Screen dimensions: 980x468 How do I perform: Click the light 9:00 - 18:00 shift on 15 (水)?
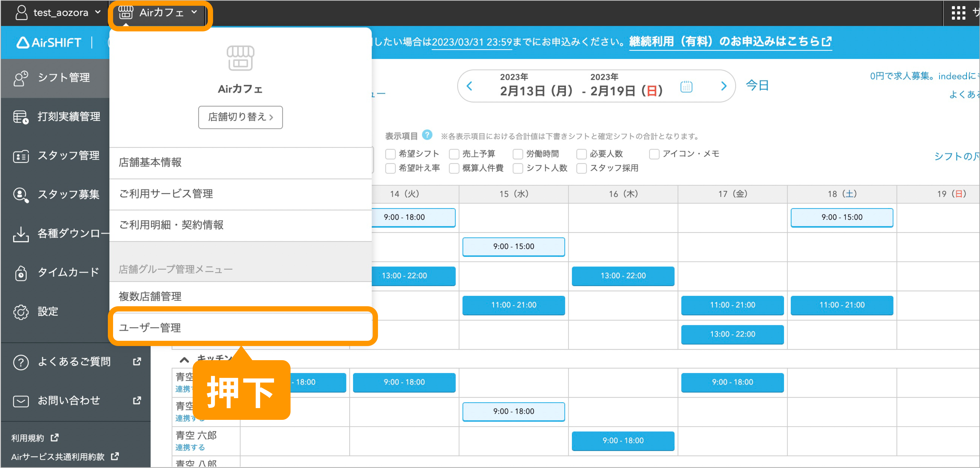pyautogui.click(x=514, y=412)
